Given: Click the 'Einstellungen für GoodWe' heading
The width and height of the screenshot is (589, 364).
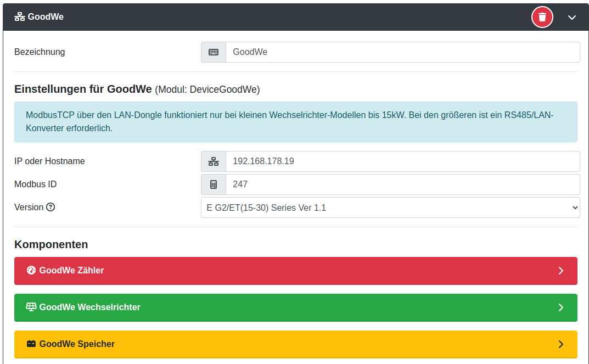Looking at the screenshot, I should 83,89.
